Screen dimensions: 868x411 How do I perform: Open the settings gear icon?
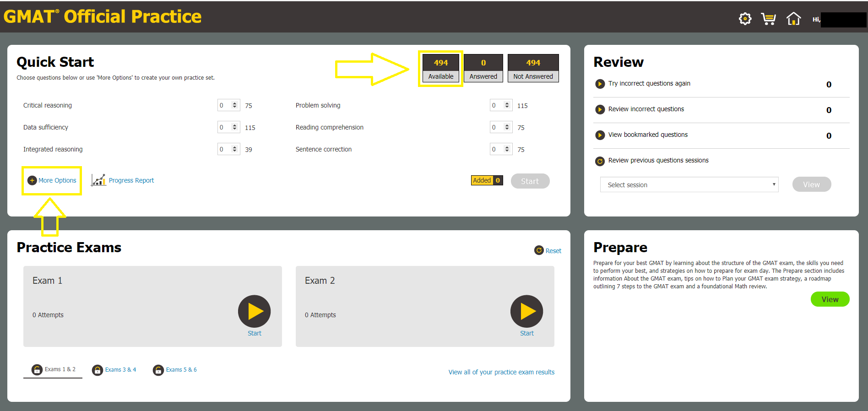pyautogui.click(x=745, y=19)
